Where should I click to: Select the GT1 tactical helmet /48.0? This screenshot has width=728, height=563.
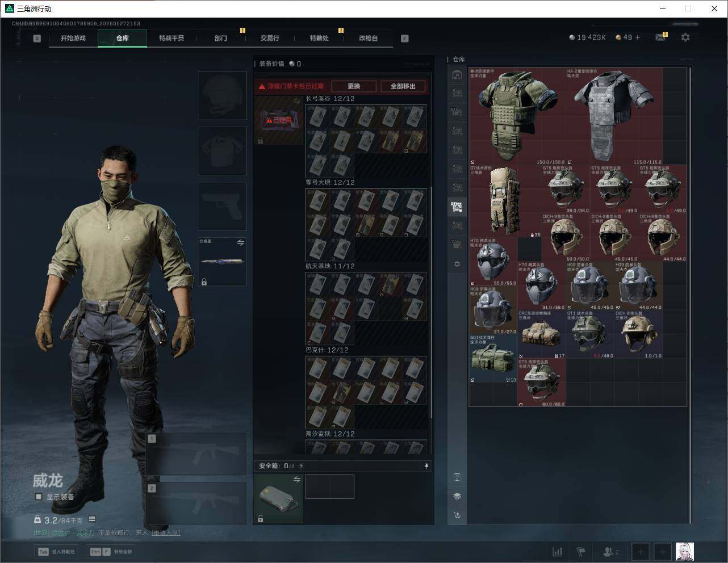[590, 335]
